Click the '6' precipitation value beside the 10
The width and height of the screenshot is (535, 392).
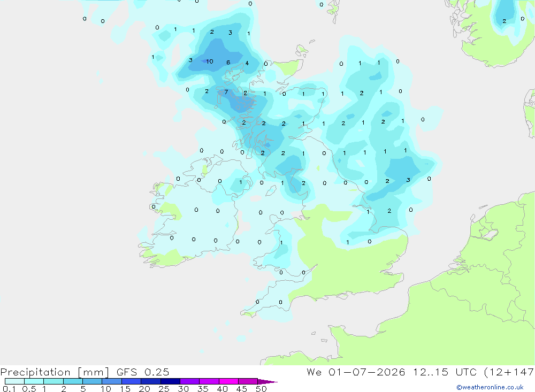tap(228, 63)
